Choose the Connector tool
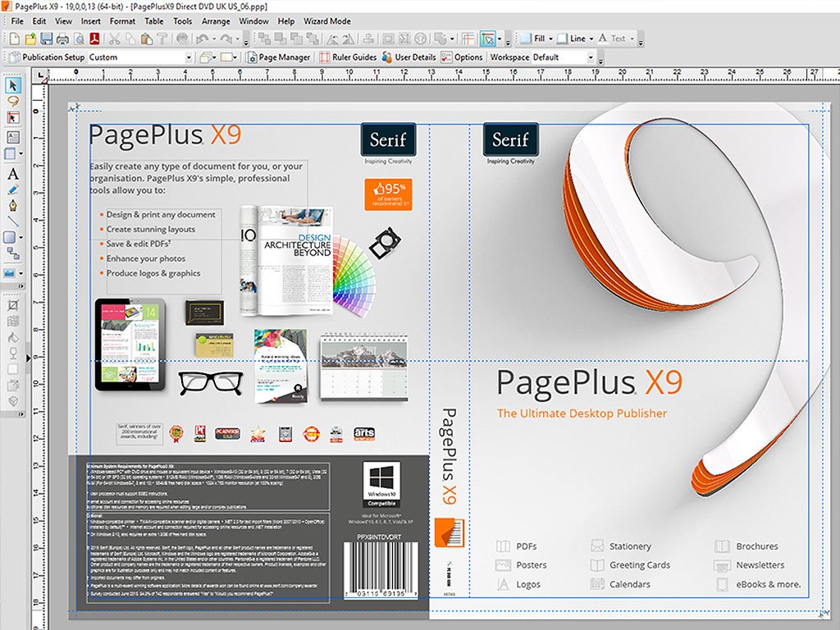840x630 pixels. tap(13, 253)
